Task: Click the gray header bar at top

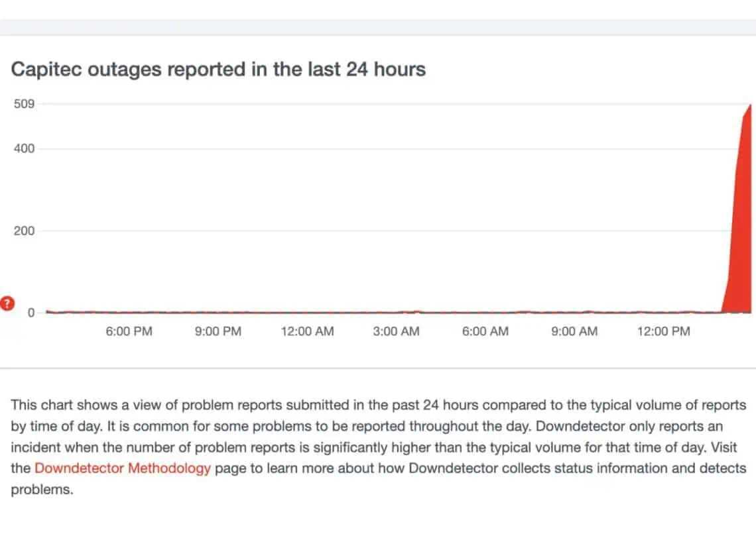Action: [x=378, y=27]
